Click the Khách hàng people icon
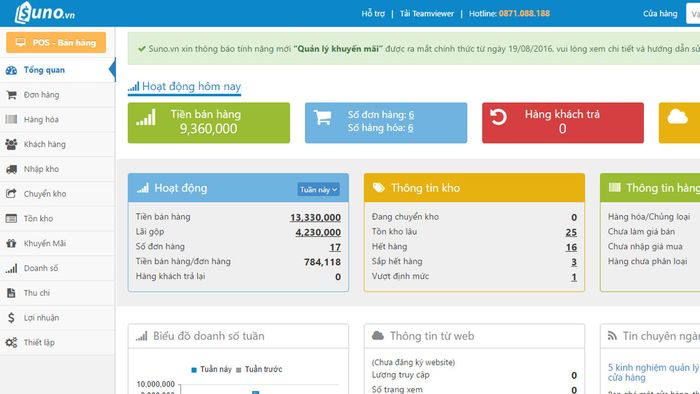 click(11, 144)
